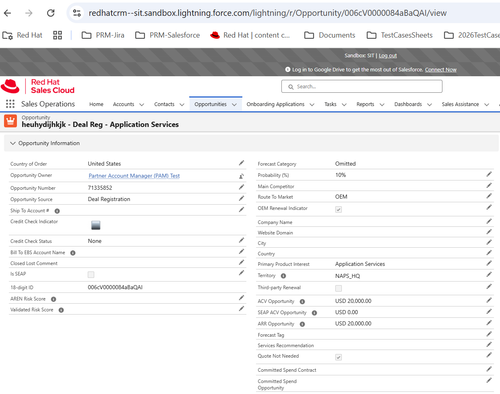
Task: Click the Red Hat Sales Cloud logo
Action: [x=38, y=86]
